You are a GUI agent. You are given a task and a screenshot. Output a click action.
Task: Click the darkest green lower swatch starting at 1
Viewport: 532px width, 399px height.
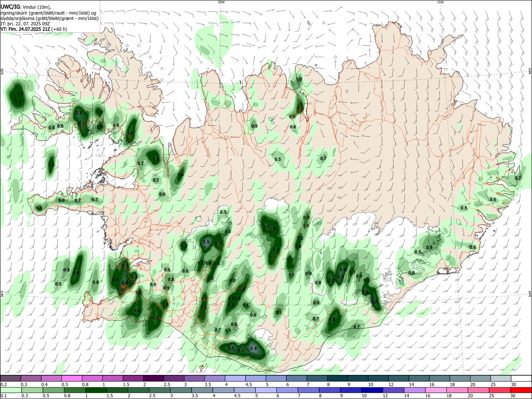click(96, 390)
